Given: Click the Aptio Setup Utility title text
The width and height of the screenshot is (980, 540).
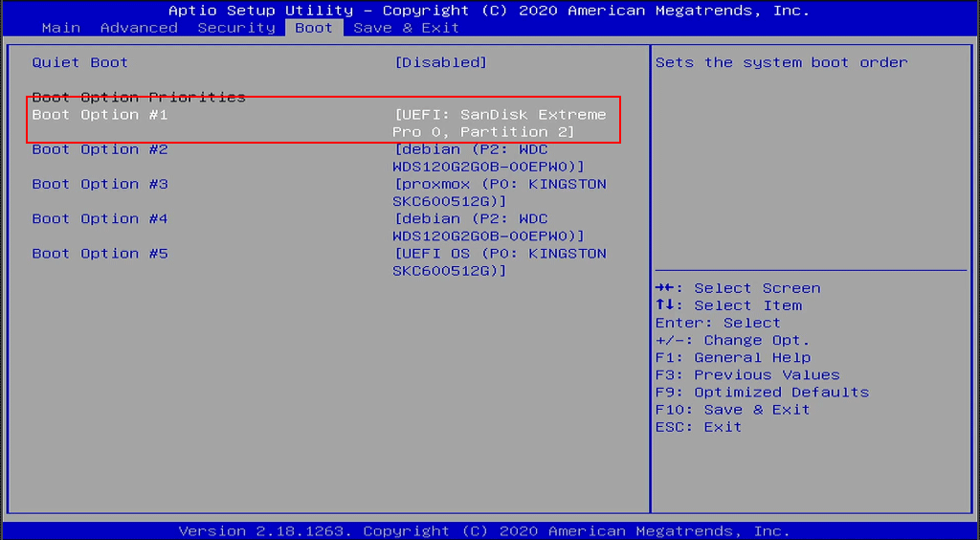Looking at the screenshot, I should click(x=489, y=11).
